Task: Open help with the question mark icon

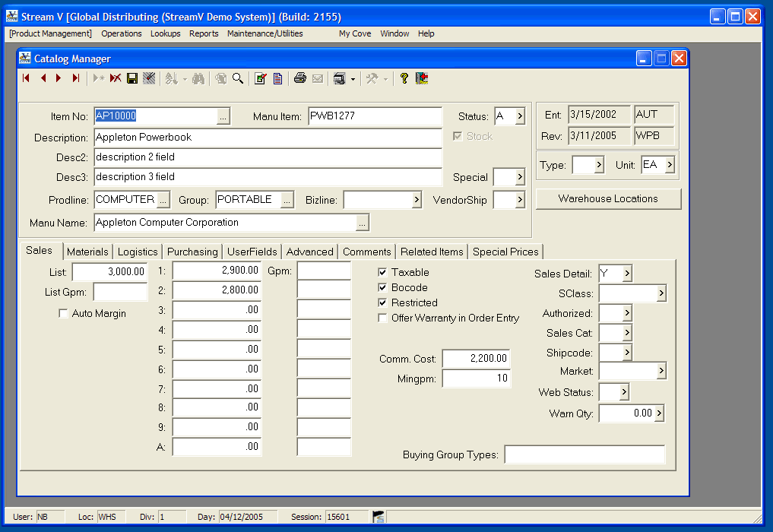Action: pyautogui.click(x=404, y=78)
